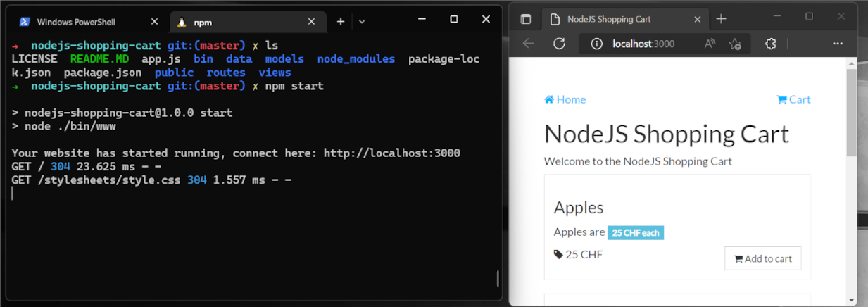Close the NodeJS Shopping Cart tab
The image size is (868, 307).
pyautogui.click(x=696, y=19)
